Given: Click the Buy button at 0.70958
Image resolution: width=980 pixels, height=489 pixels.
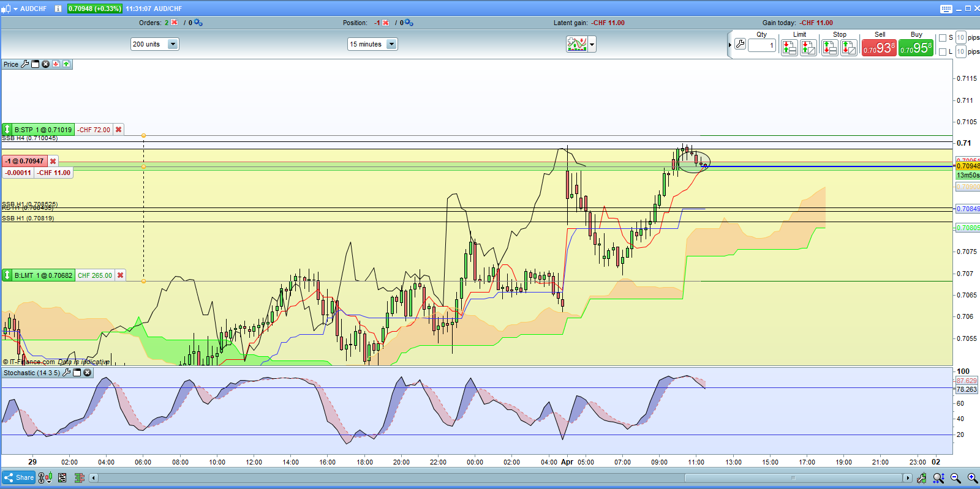Looking at the screenshot, I should click(916, 48).
